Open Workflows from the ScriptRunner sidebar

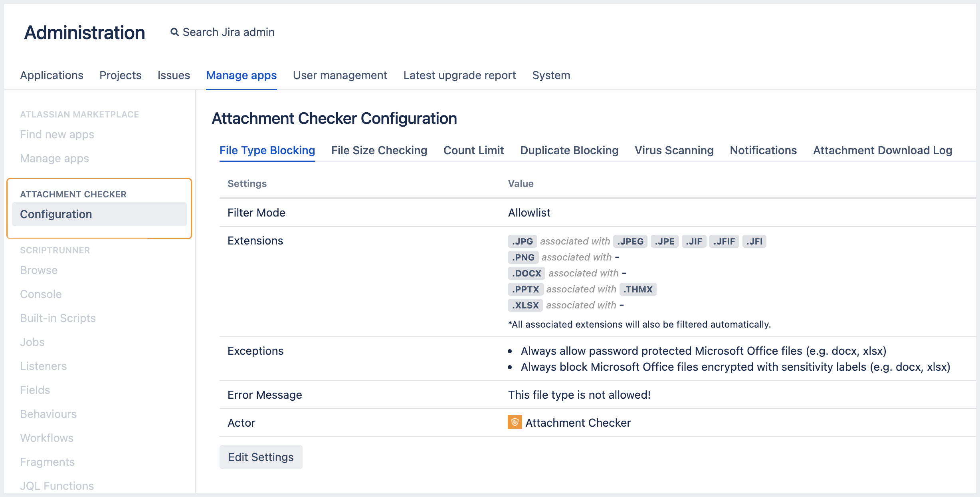point(46,438)
